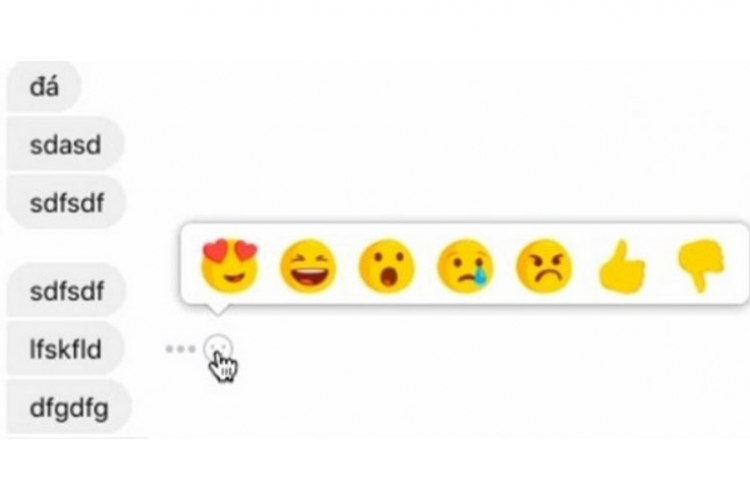The width and height of the screenshot is (750, 500).
Task: Like the message with the yellow thumb
Action: 622,266
